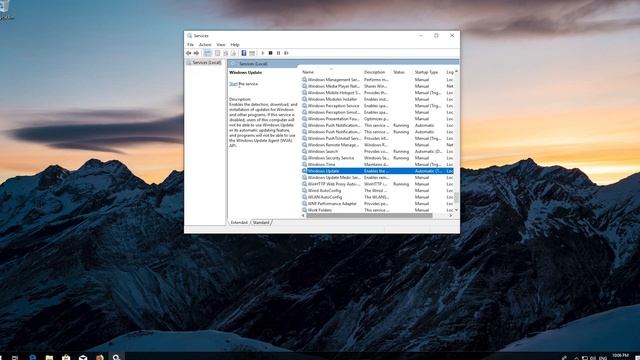The height and width of the screenshot is (360, 640).
Task: Select the Windows Media Player Network row
Action: 378,86
